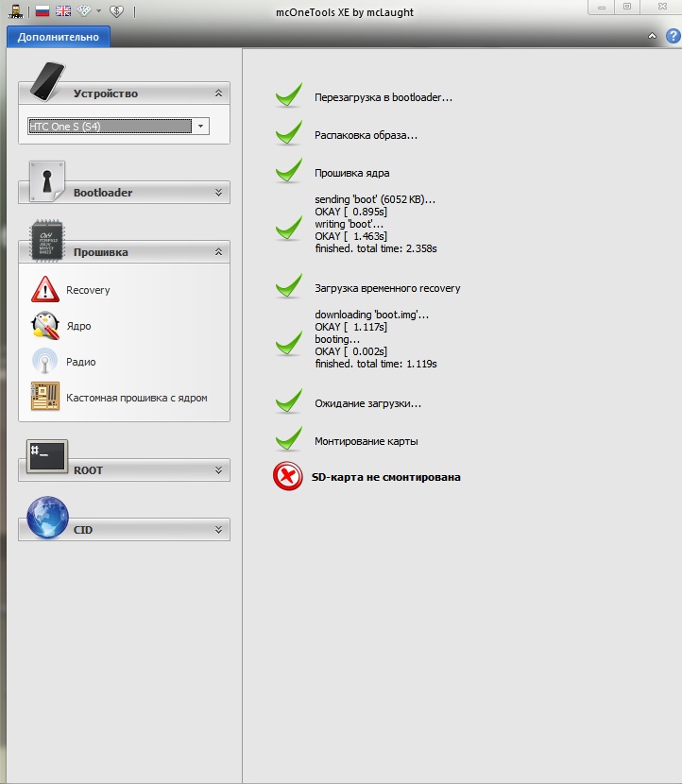682x784 pixels.
Task: Click the Устройство panel title
Action: (106, 94)
